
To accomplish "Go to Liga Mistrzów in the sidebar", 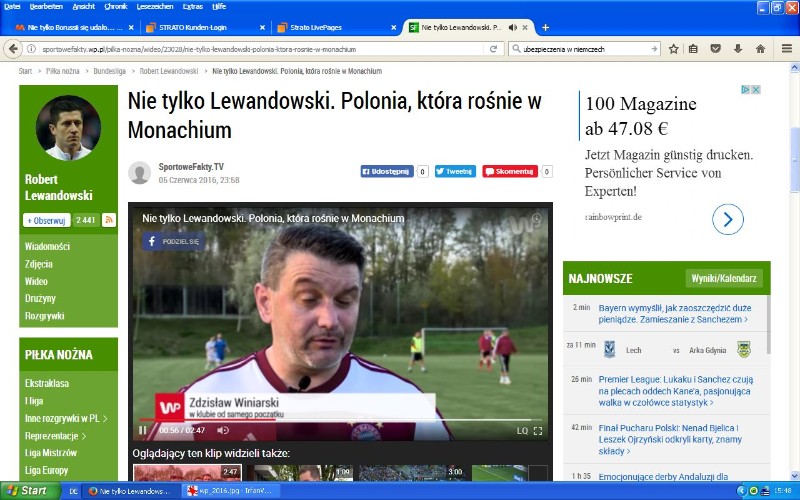I will coord(51,453).
